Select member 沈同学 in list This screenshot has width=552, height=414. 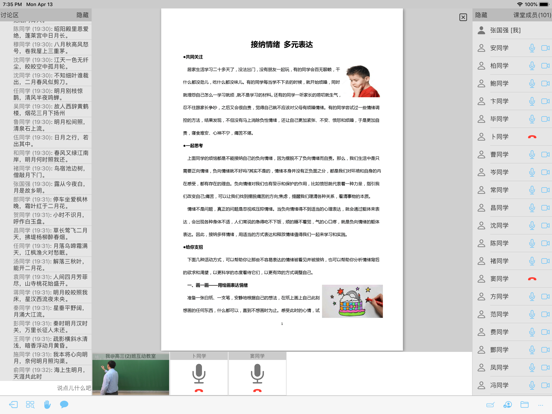(512, 225)
